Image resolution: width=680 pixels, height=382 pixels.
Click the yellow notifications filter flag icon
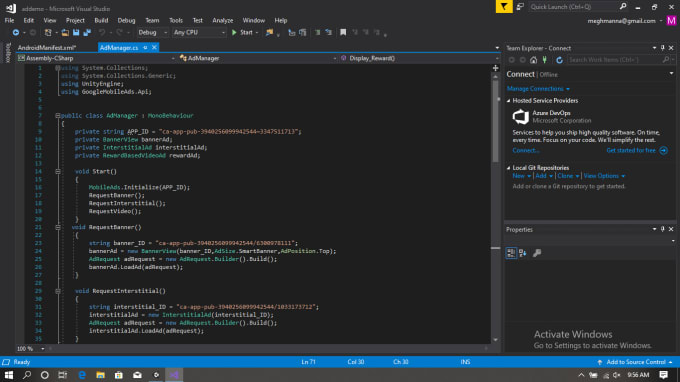pyautogui.click(x=504, y=7)
